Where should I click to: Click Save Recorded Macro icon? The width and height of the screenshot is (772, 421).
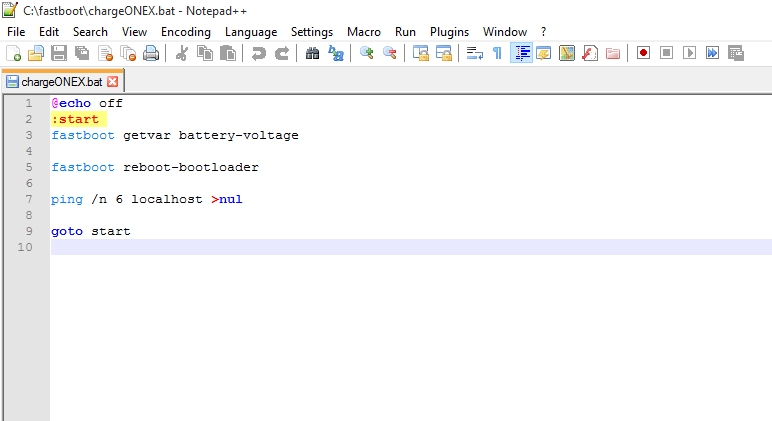[x=736, y=53]
